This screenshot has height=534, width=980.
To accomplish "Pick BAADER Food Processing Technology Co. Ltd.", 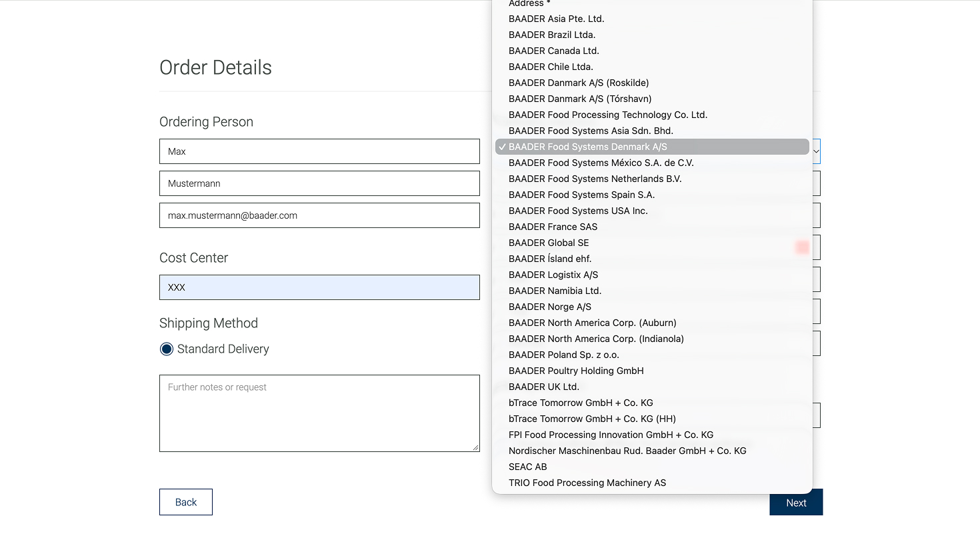I will [652, 115].
